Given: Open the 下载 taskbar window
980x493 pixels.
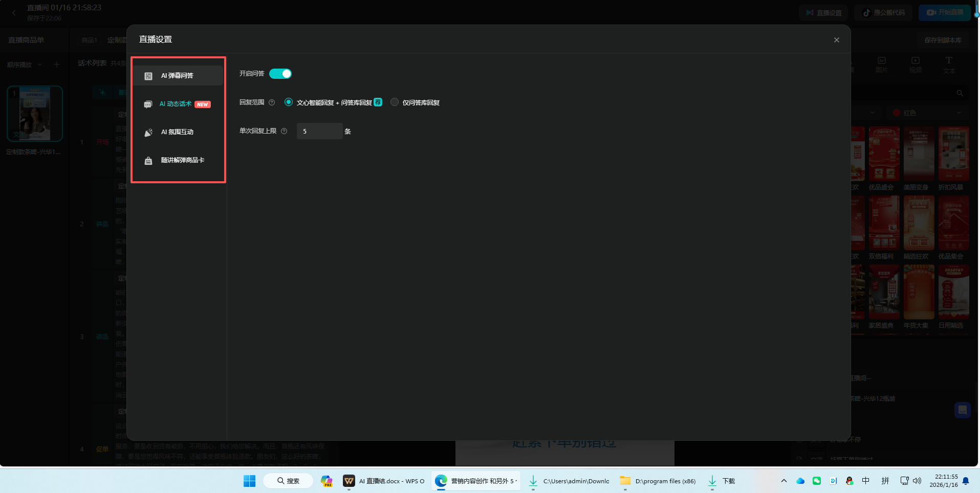Looking at the screenshot, I should coord(722,481).
